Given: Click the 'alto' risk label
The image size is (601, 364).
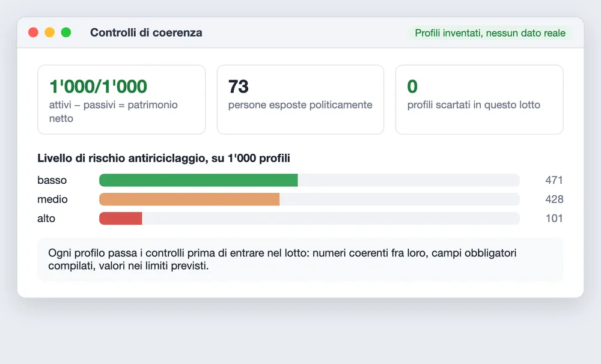Looking at the screenshot, I should pos(46,219).
